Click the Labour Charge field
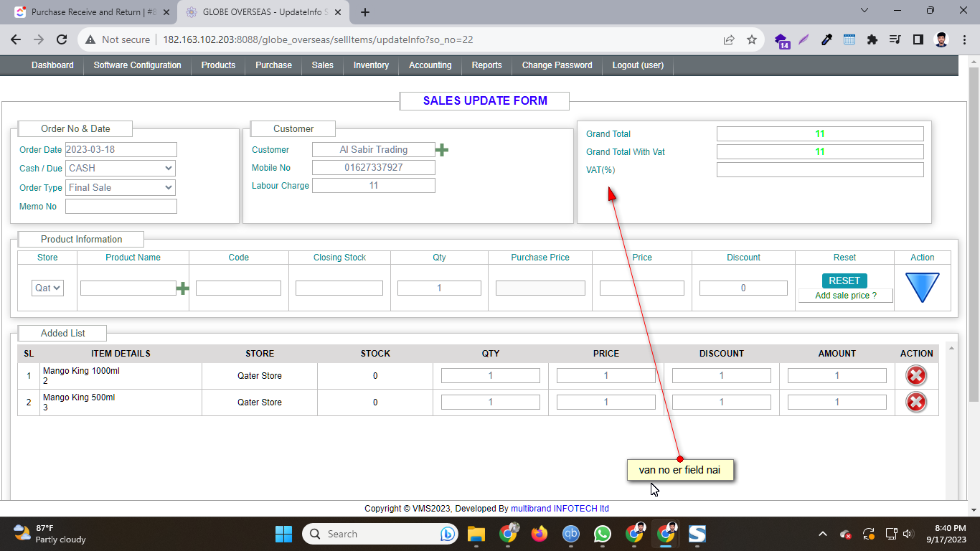 [373, 185]
